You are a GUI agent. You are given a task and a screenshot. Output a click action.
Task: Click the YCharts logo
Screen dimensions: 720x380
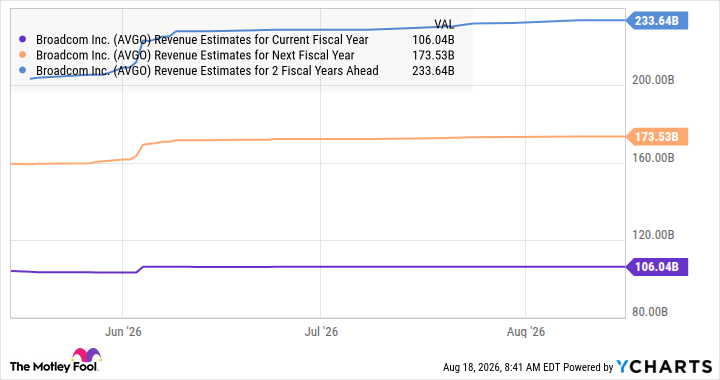click(664, 367)
